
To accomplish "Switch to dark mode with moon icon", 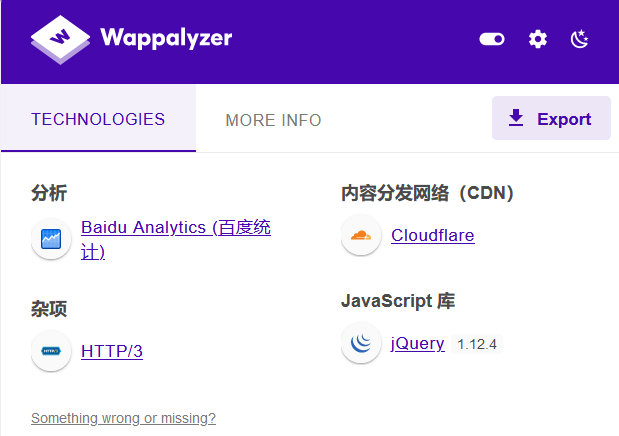I will [580, 39].
